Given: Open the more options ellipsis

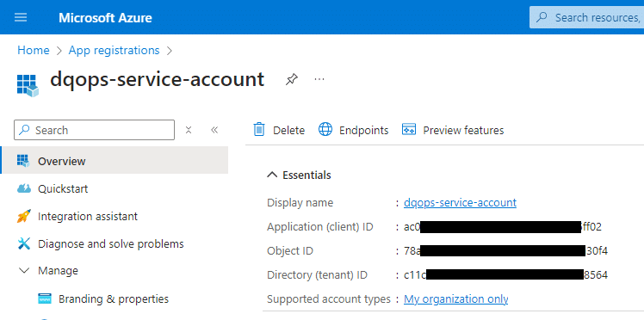Looking at the screenshot, I should [x=319, y=79].
